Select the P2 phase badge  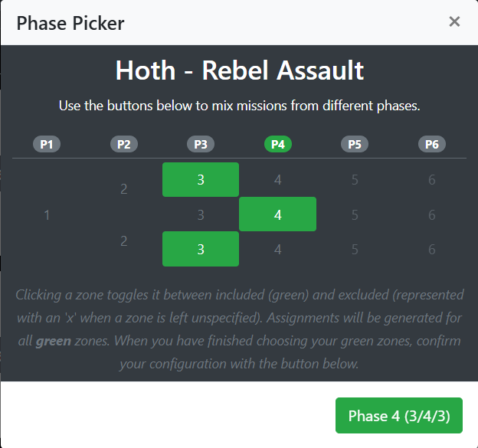(x=123, y=144)
